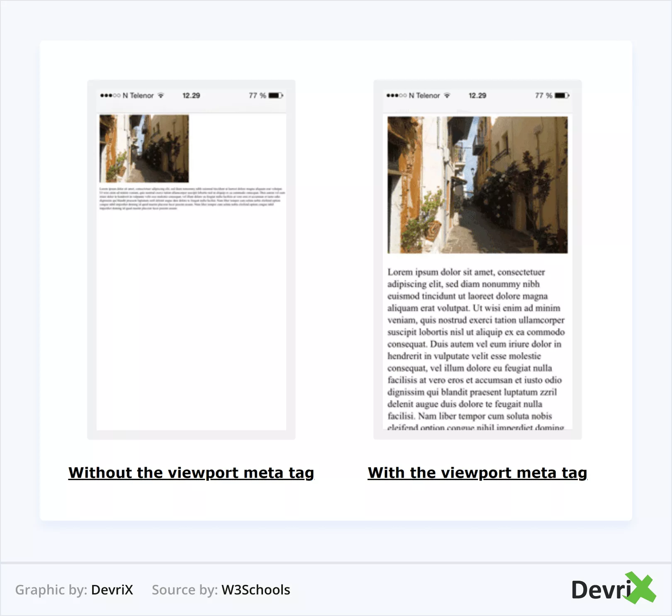Click the Wi-Fi icon in right phone status bar
This screenshot has height=616, width=672.
pyautogui.click(x=447, y=95)
